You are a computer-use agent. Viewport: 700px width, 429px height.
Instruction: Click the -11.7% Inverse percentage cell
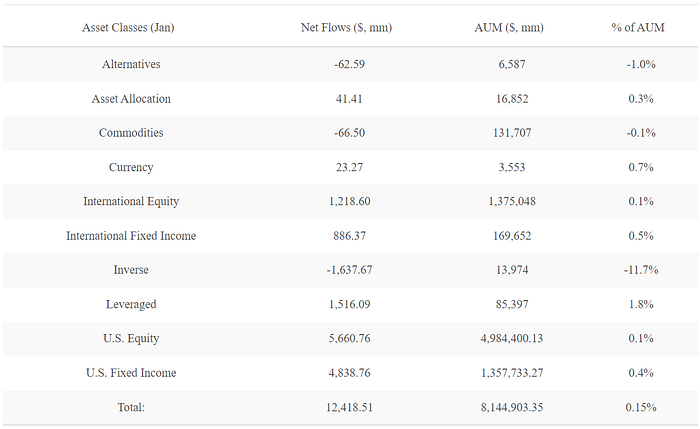pyautogui.click(x=641, y=270)
